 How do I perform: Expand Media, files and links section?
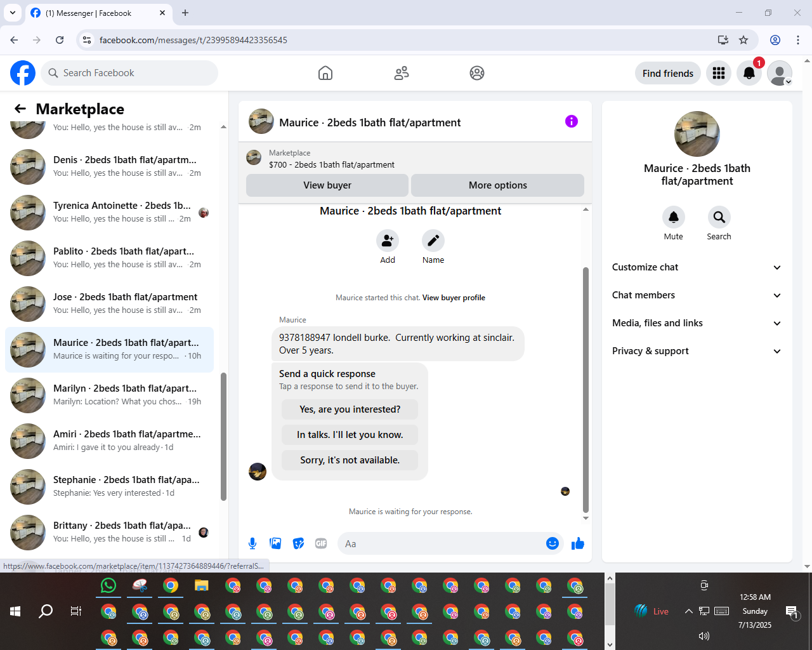tap(697, 323)
